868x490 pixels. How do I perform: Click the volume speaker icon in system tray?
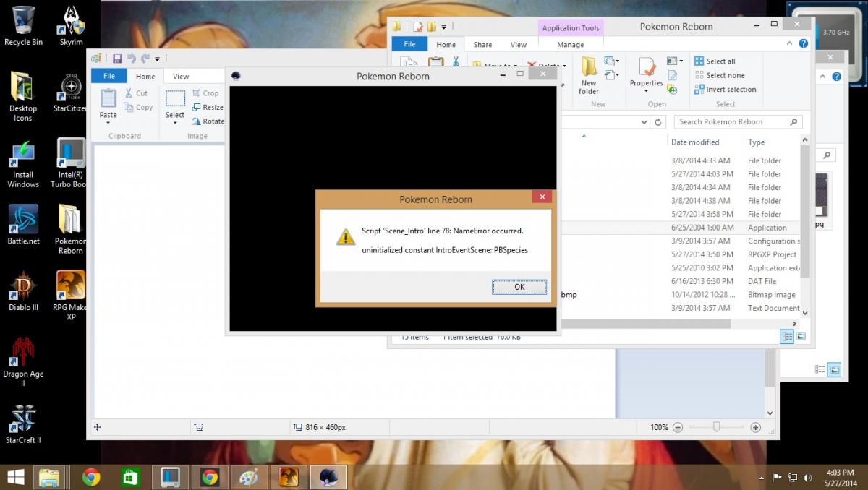tap(807, 478)
